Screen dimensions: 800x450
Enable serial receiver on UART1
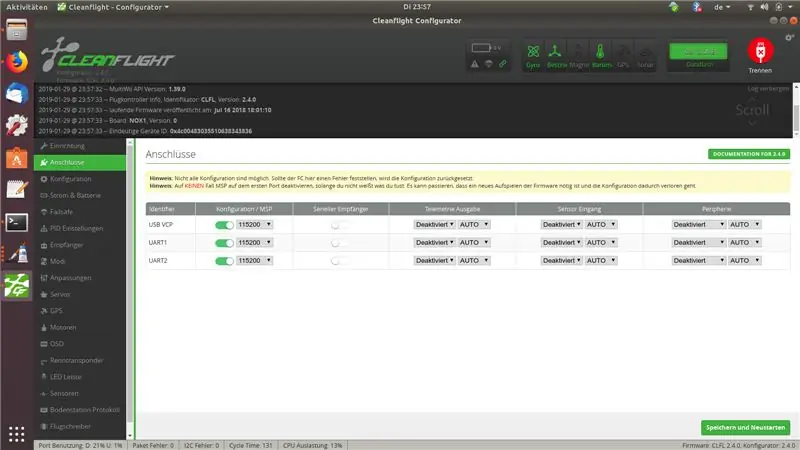pyautogui.click(x=340, y=243)
